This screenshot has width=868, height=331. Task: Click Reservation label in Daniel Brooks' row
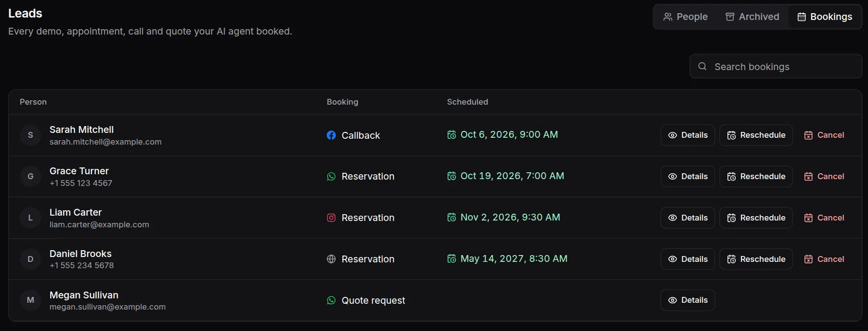368,259
